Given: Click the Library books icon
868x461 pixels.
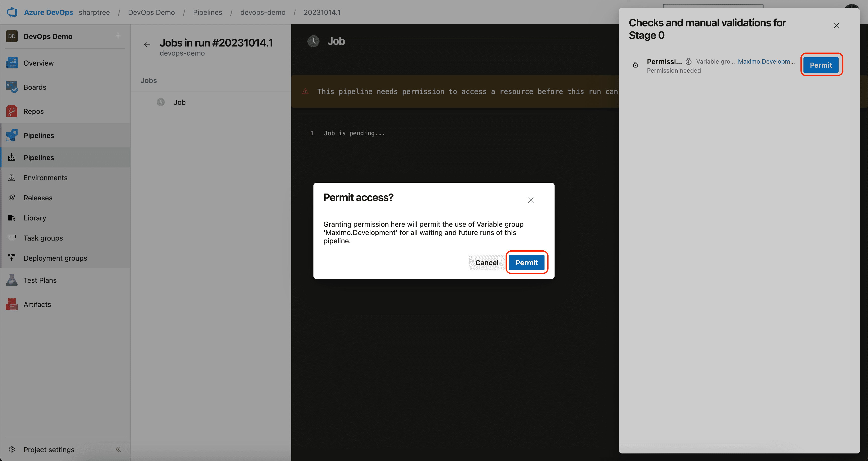Looking at the screenshot, I should pos(12,218).
